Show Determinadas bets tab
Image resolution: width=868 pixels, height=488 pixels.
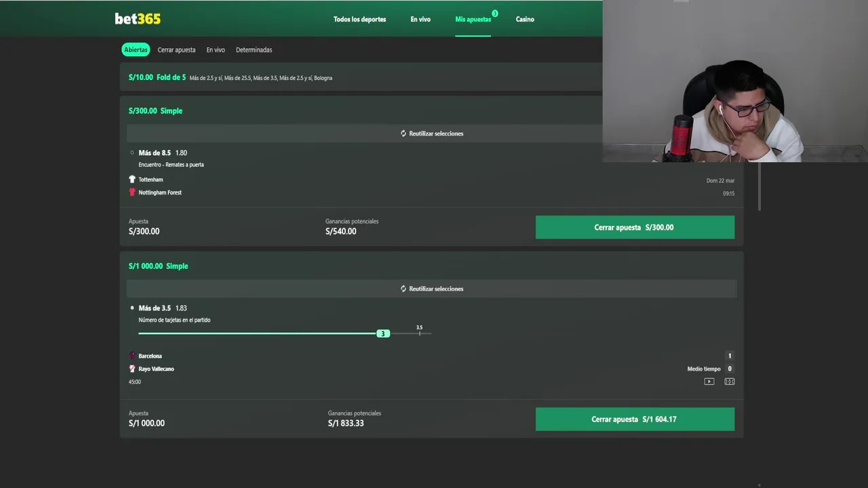[254, 49]
